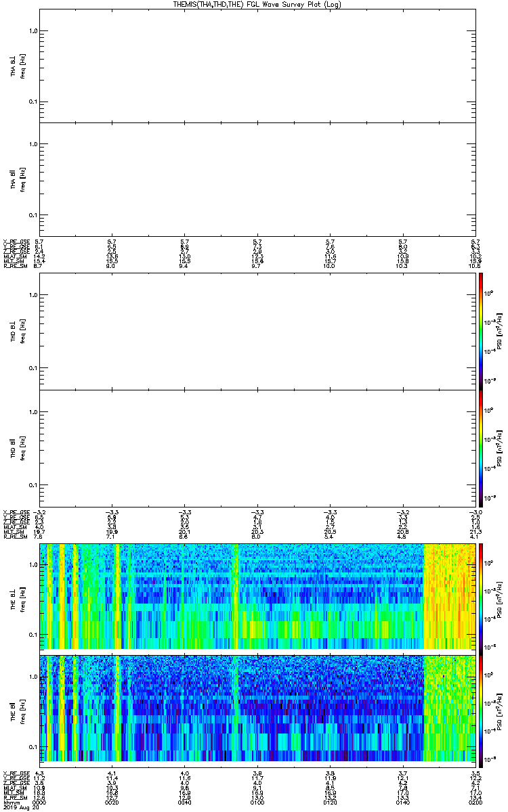Click the THD BII freq [Hz] axis label
Viewport: 508px width, 812px height.
(x=23, y=448)
